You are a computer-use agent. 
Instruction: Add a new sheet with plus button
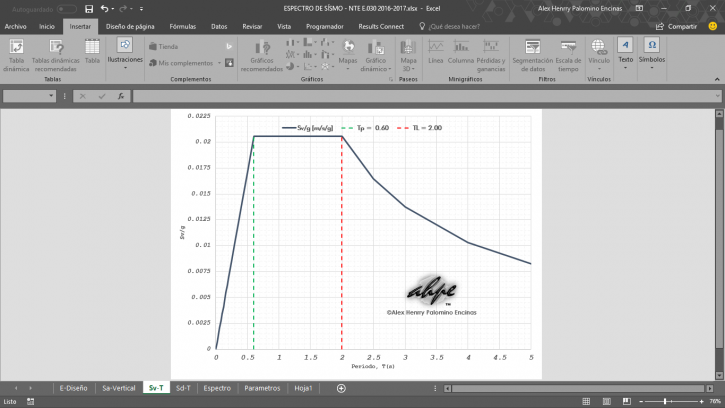341,388
